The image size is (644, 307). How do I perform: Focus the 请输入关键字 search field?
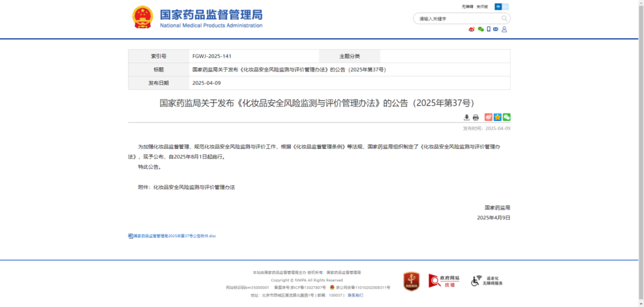[457, 18]
